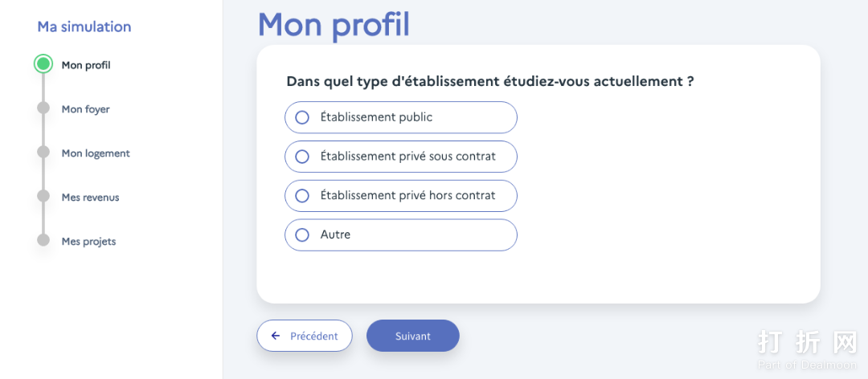Click the Ma simulation heading

(84, 26)
